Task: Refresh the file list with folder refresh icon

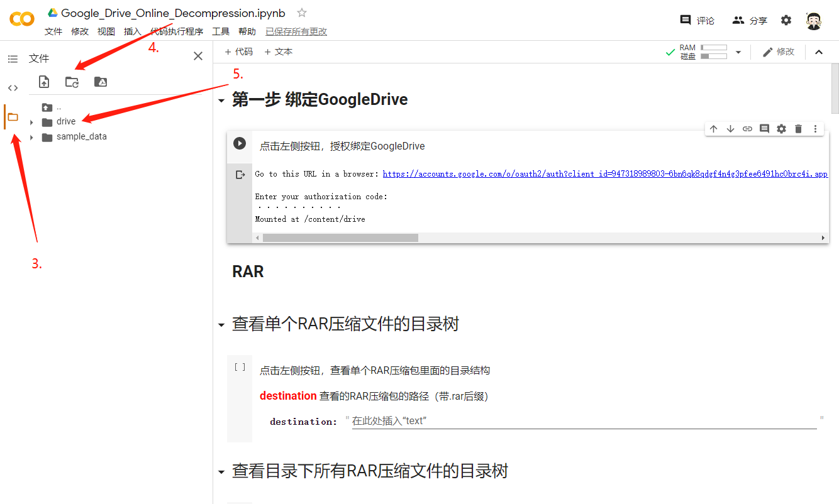Action: coord(72,82)
